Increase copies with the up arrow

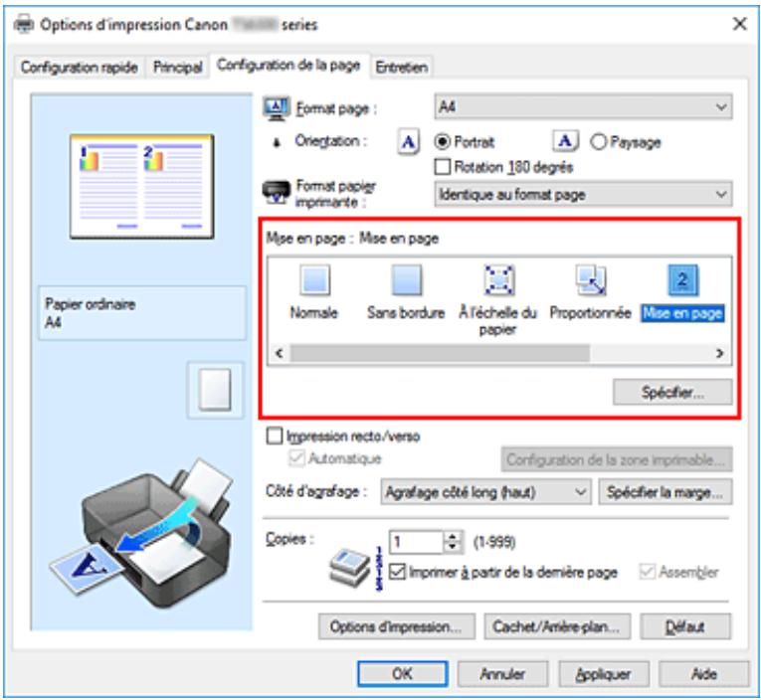453,537
